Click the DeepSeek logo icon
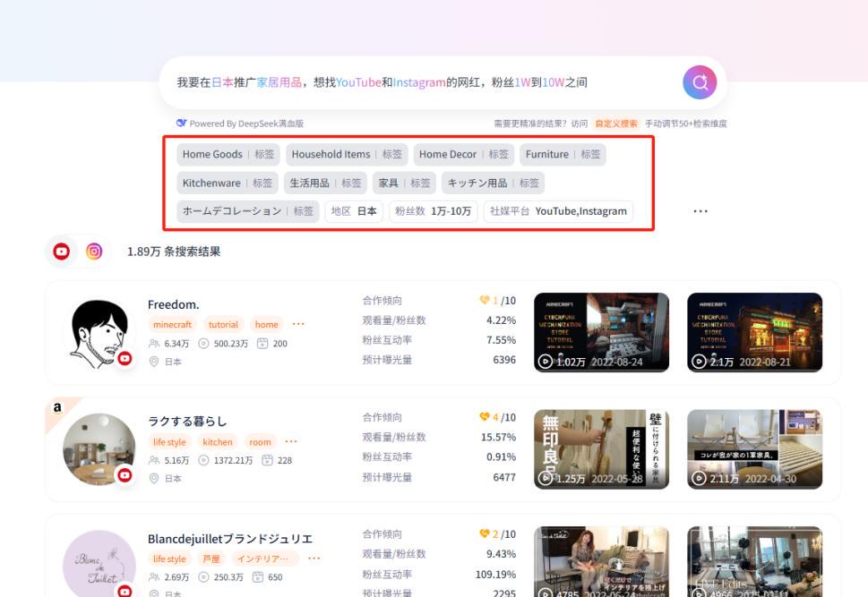 pyautogui.click(x=181, y=123)
